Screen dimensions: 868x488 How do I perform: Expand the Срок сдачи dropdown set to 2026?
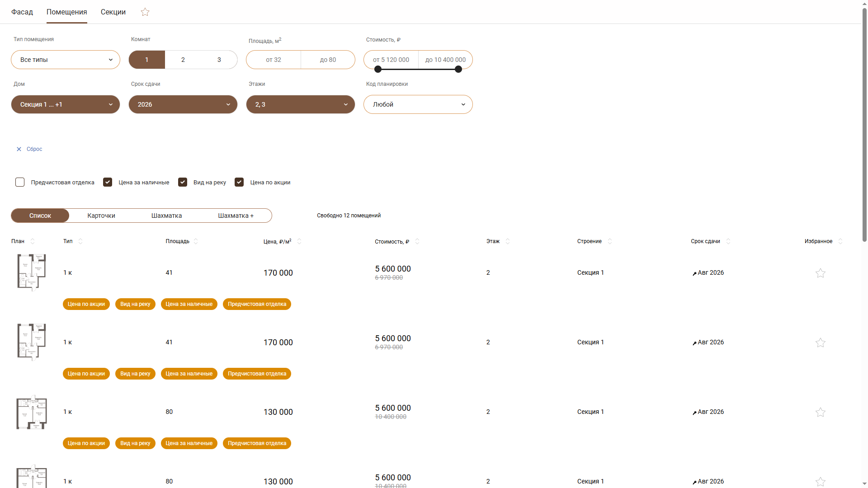(x=183, y=104)
